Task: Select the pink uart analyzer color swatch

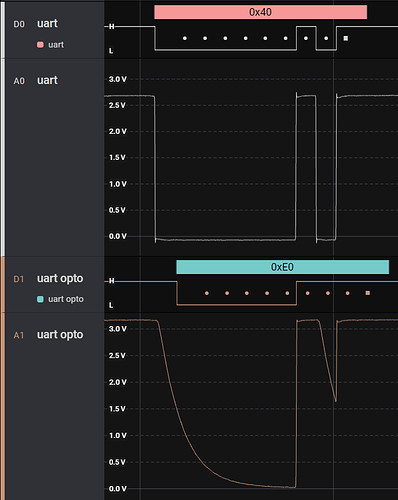Action: [x=40, y=45]
